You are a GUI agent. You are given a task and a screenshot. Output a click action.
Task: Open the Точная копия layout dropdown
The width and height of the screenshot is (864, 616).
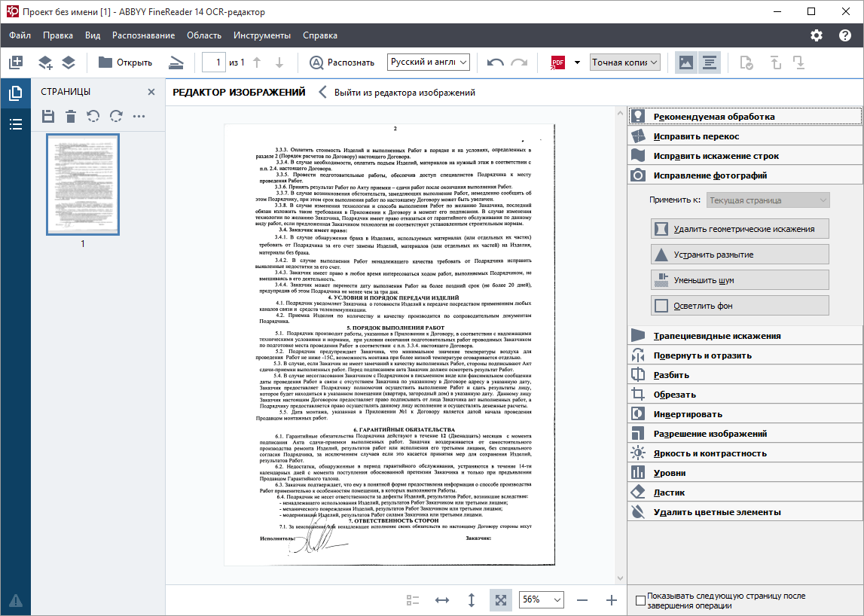pyautogui.click(x=625, y=63)
